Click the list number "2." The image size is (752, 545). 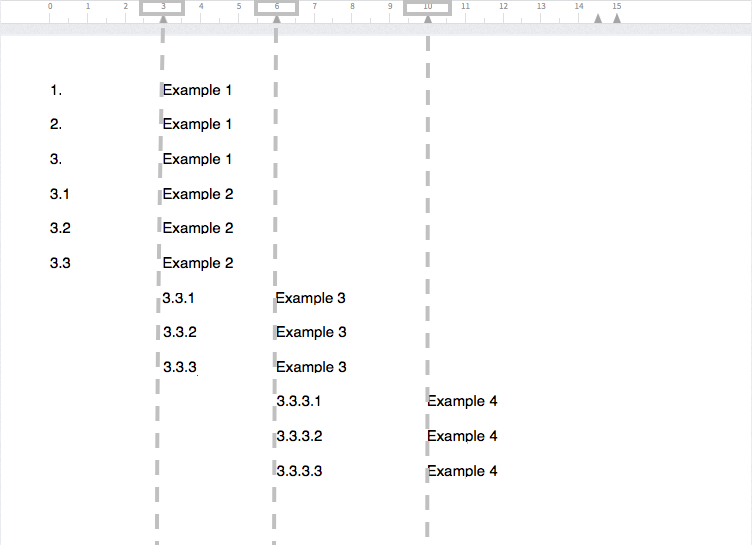tap(56, 124)
